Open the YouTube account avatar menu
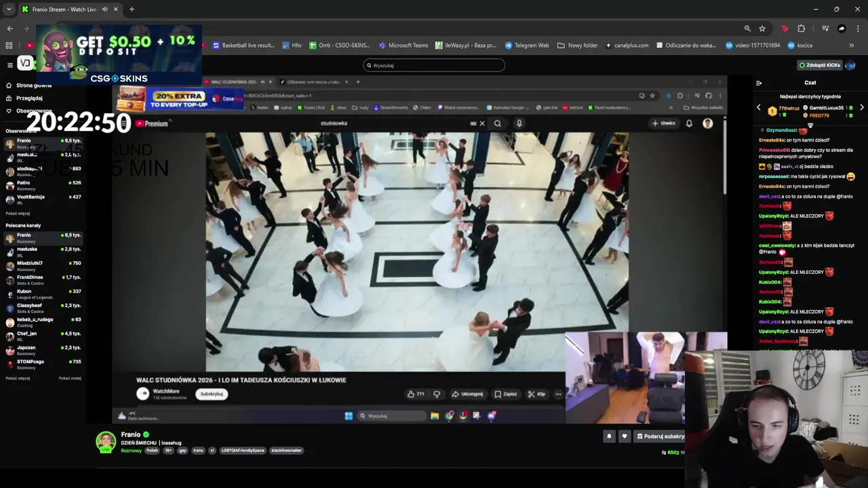Screen dimensions: 868x488 tap(708, 123)
